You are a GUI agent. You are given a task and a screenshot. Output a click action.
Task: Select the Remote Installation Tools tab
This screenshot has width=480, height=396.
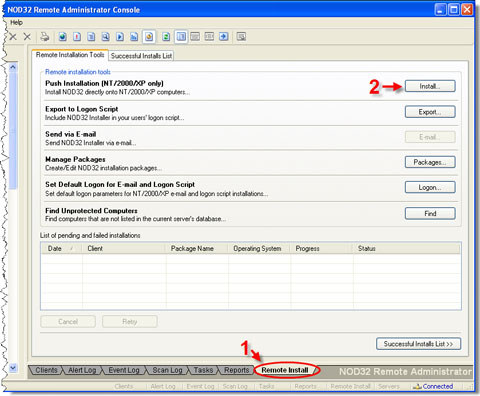tap(70, 55)
